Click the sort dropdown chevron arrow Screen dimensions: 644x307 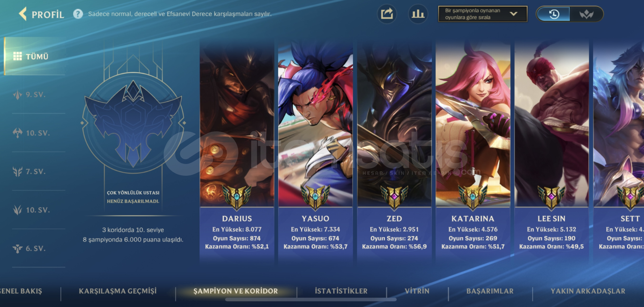coord(513,14)
